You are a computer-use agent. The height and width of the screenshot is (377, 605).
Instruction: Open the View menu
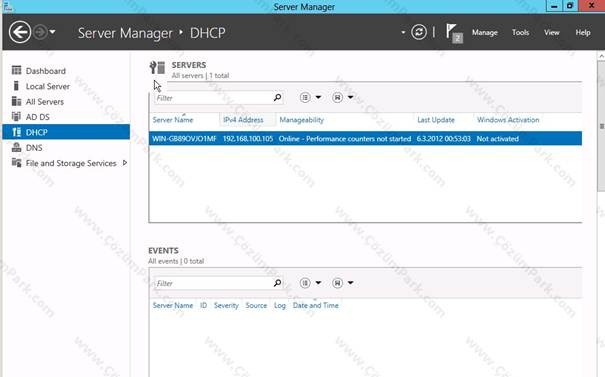tap(551, 33)
